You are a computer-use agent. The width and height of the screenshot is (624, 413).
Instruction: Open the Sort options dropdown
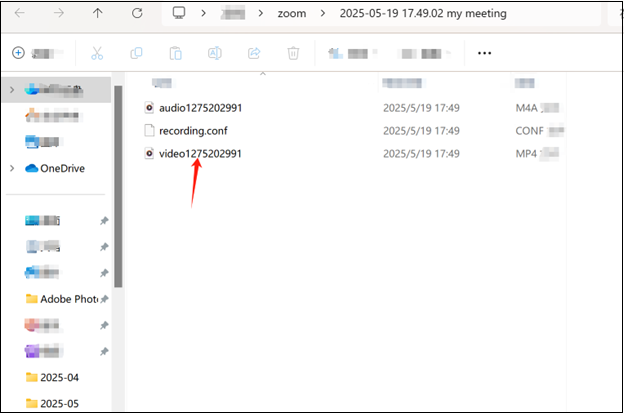point(352,53)
